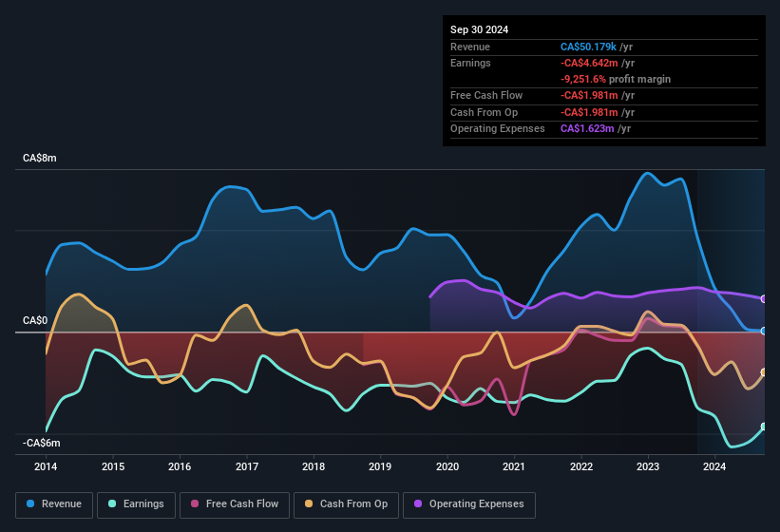Toggle the Operating Expenses legend button
This screenshot has height=532, width=780.
(469, 504)
